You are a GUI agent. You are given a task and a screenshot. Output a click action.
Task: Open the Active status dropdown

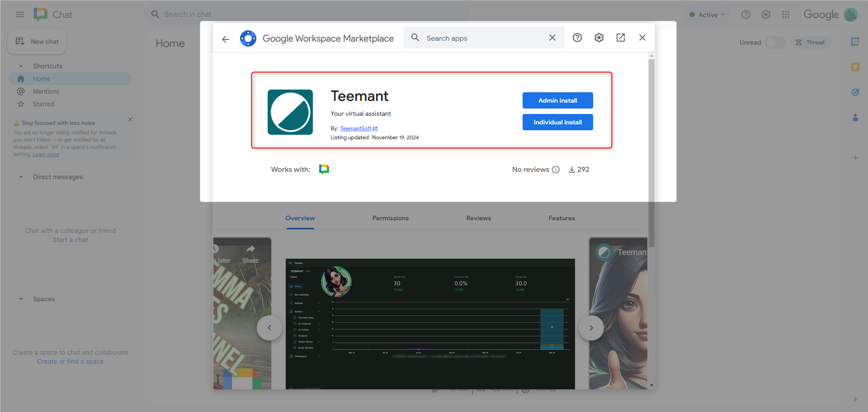[707, 14]
